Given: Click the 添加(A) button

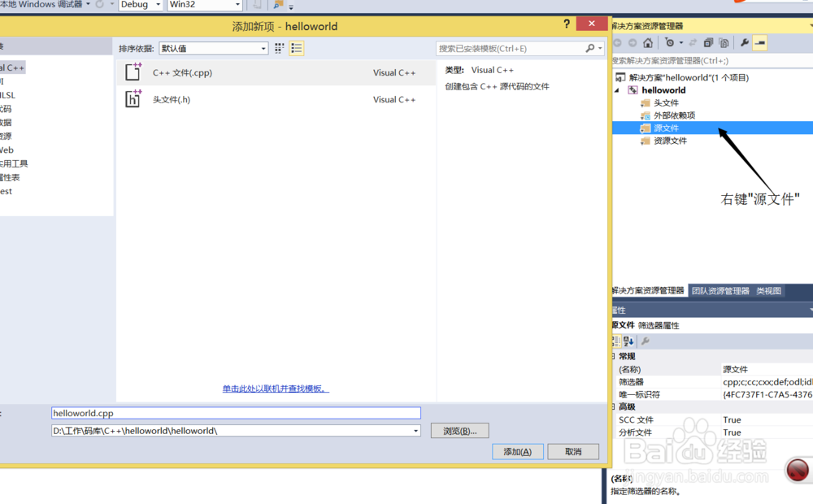Looking at the screenshot, I should tap(518, 451).
